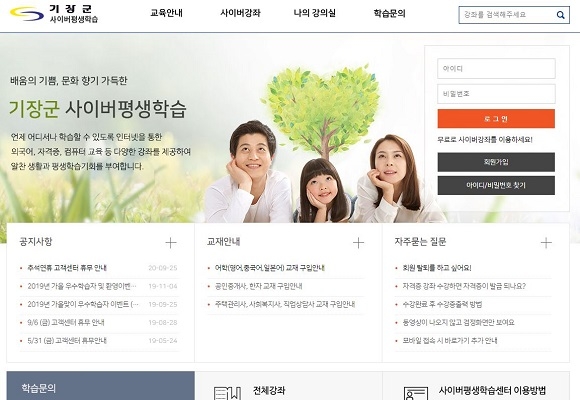Open the 교육안내 menu
Image resolution: width=580 pixels, height=400 pixels.
coord(166,13)
